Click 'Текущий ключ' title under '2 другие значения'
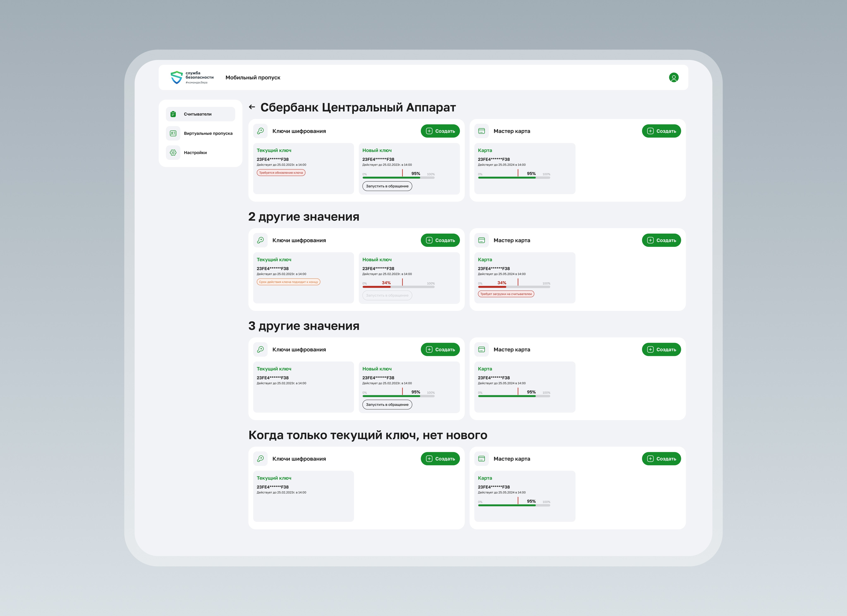847x616 pixels. (x=274, y=260)
